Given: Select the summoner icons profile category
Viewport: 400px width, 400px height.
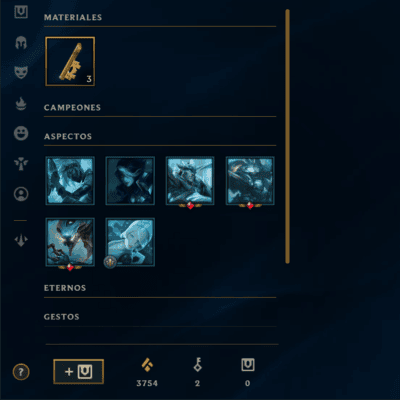Looking at the screenshot, I should tap(21, 194).
